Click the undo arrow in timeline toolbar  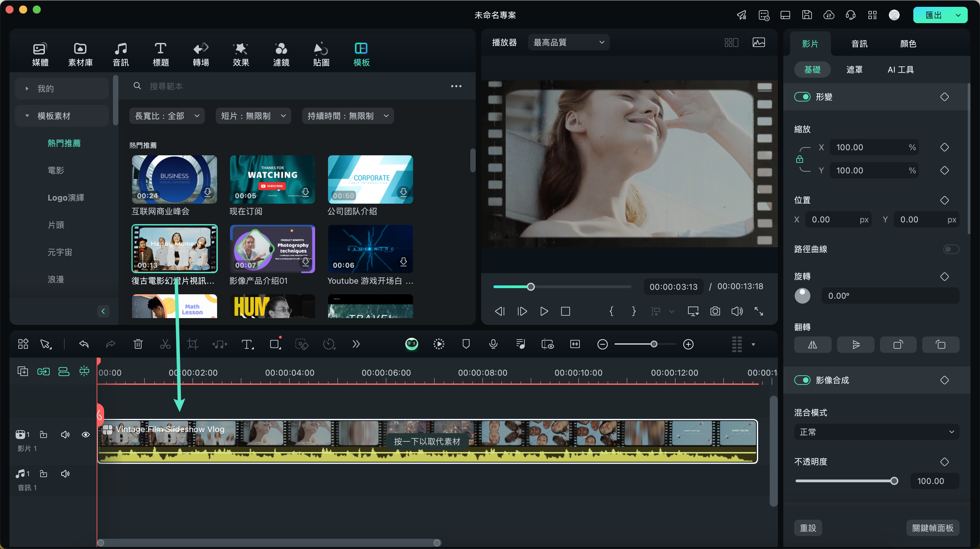coord(84,344)
